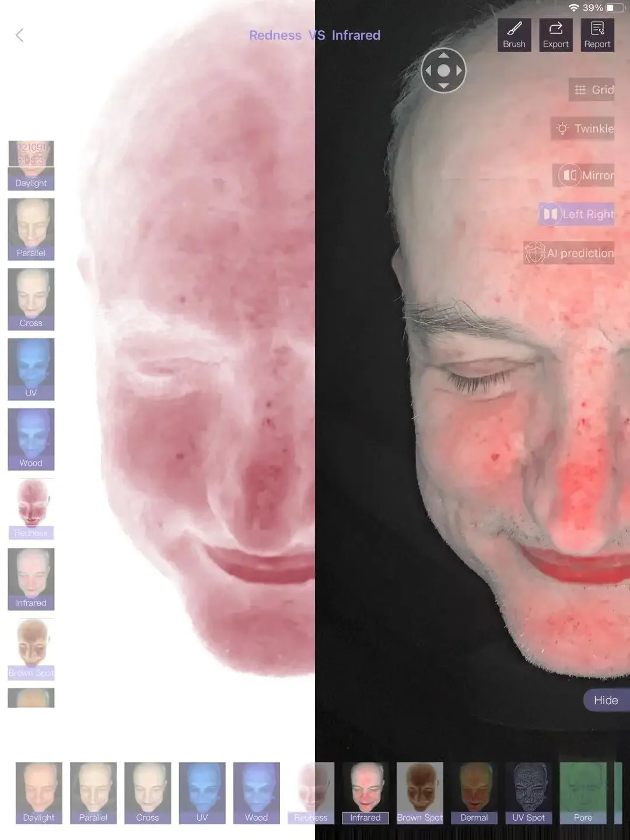
Task: Choose Daylight in the bottom strip
Action: click(38, 793)
